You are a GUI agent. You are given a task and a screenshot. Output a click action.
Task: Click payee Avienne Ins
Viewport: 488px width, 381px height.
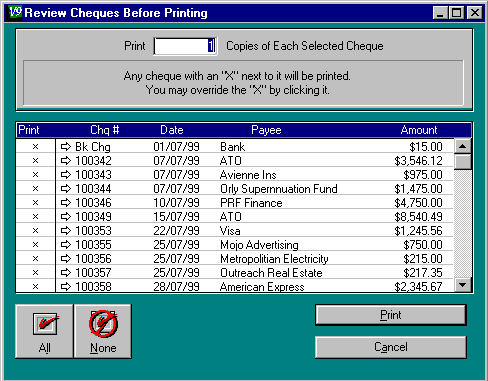(x=248, y=175)
